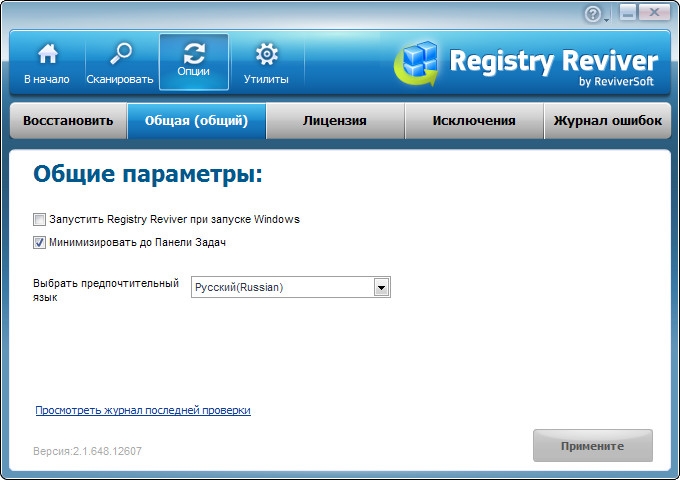Screen dimensions: 680x480
Task: Close the Registry Reviver window
Action: 655,13
